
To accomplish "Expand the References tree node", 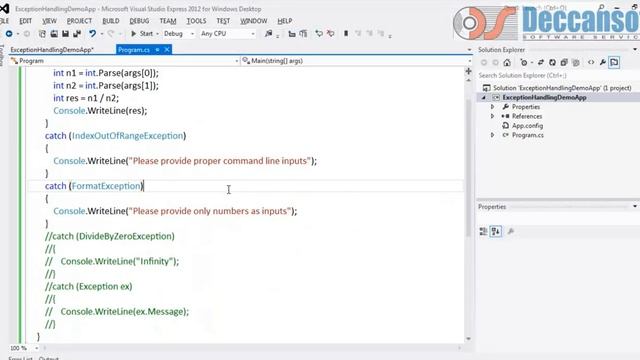I will point(493,116).
